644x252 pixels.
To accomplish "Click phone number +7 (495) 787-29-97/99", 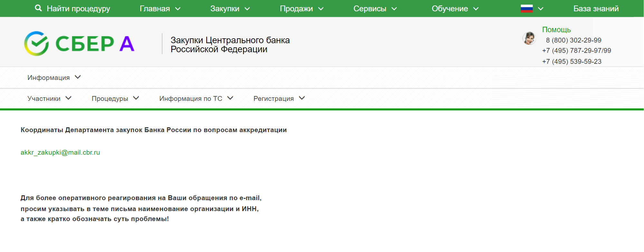I will [577, 51].
